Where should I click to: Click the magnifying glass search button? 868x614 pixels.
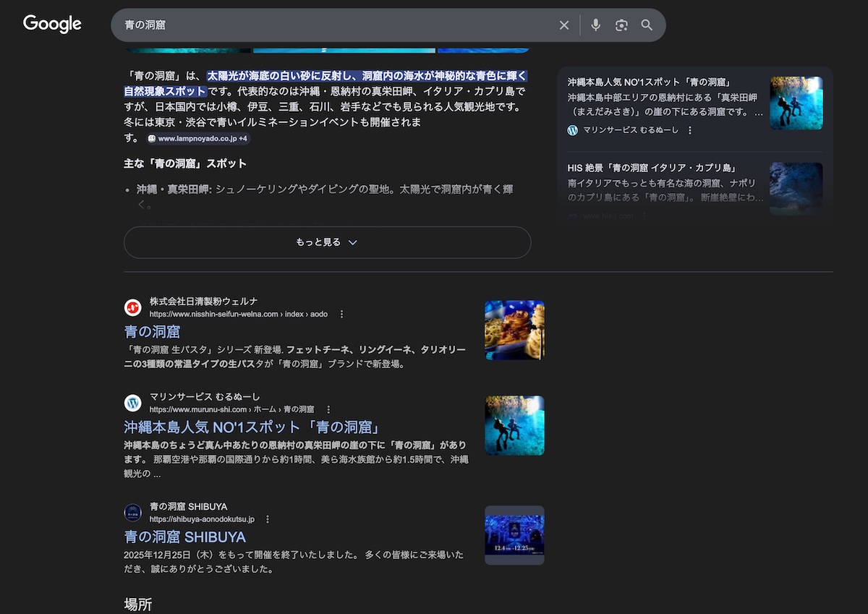point(647,25)
